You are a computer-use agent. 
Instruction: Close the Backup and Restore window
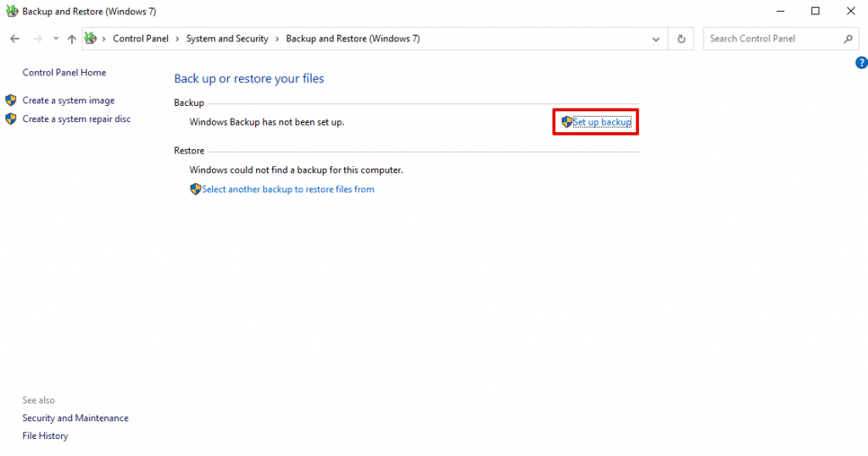tap(851, 11)
